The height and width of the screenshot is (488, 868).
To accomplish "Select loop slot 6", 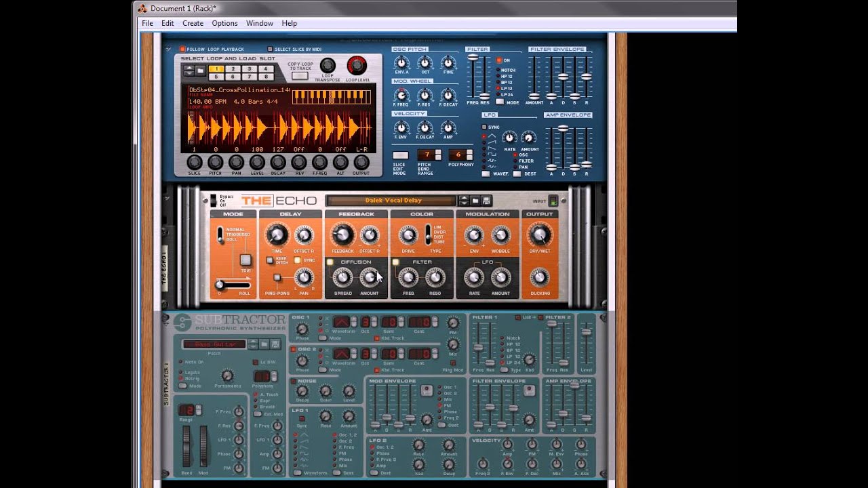I will tap(233, 77).
